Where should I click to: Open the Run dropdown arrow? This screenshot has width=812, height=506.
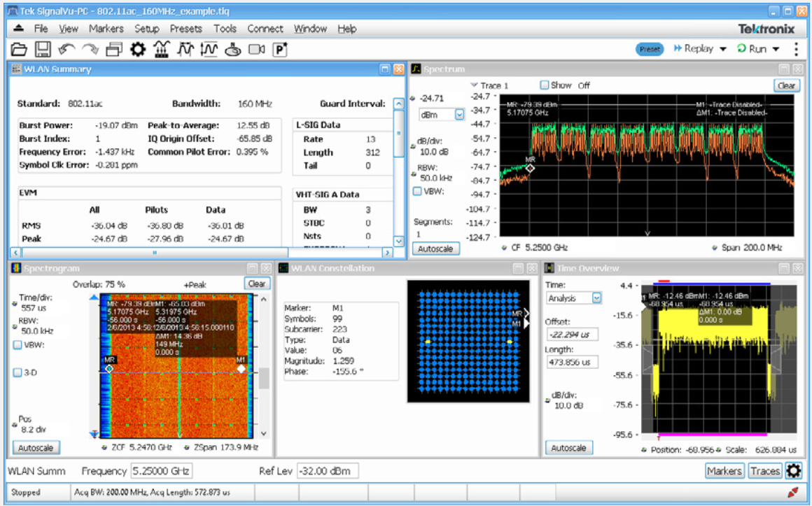tap(776, 49)
